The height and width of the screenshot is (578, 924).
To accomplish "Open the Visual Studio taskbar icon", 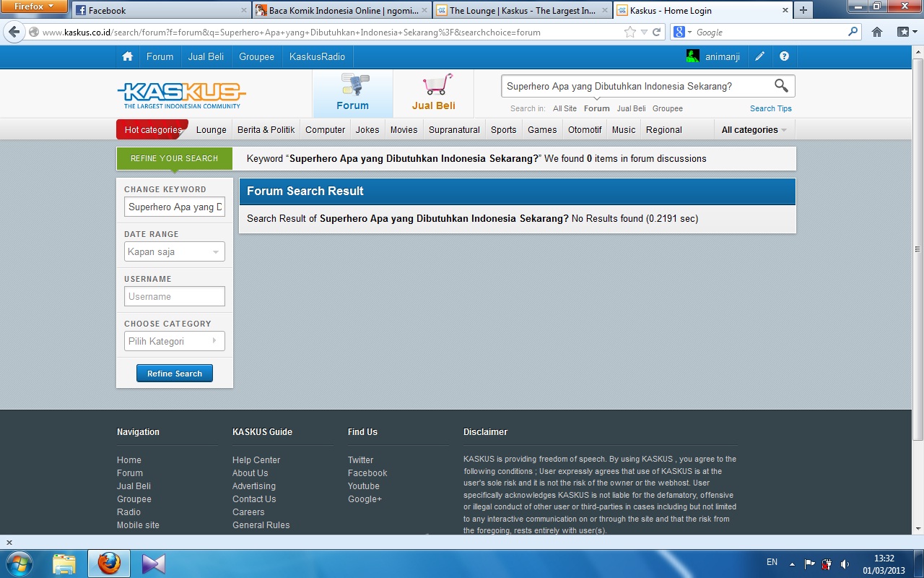I will 153,564.
